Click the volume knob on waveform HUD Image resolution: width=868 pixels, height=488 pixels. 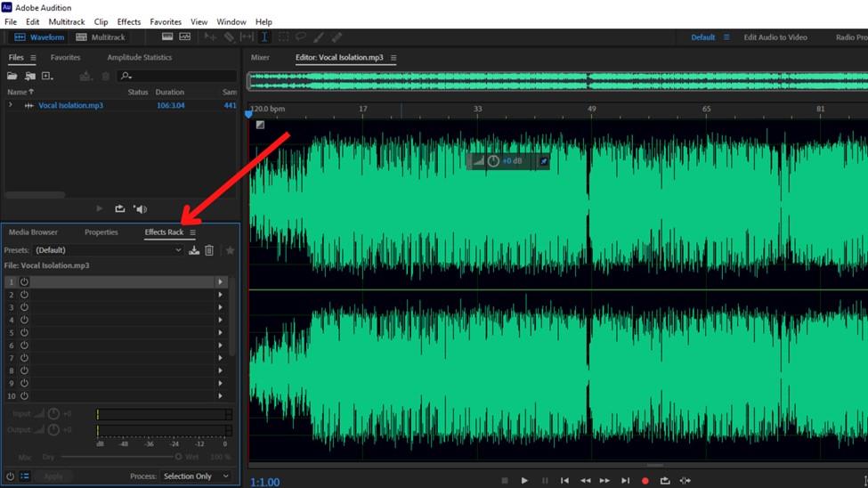click(x=493, y=161)
